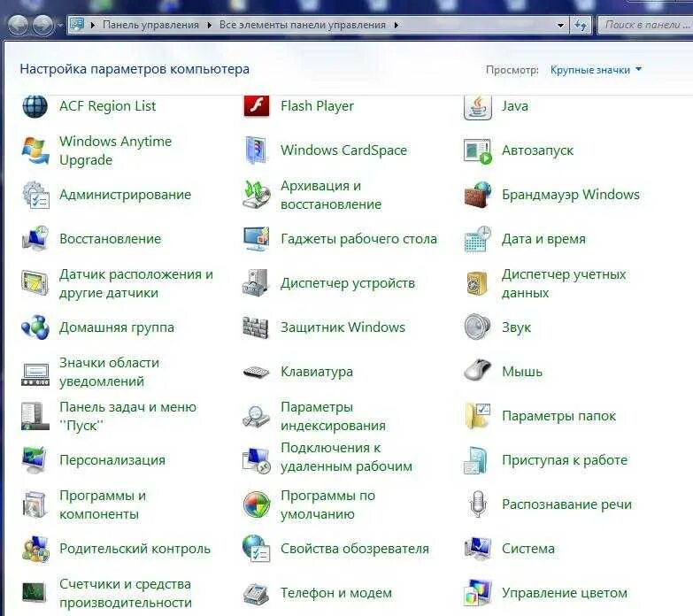Open the Гаджеты рабочего стола icon
The height and width of the screenshot is (616, 693).
click(257, 239)
